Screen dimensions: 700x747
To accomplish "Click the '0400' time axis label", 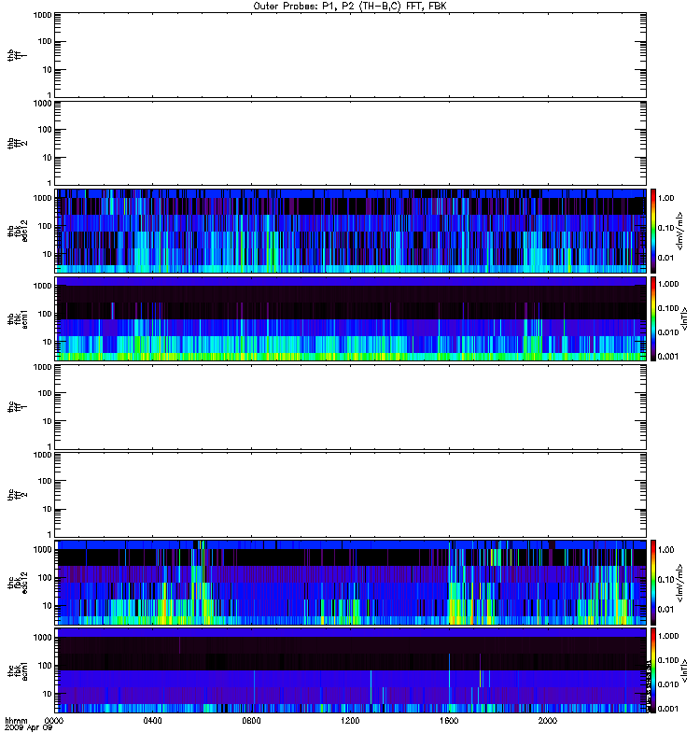I will click(x=152, y=721).
